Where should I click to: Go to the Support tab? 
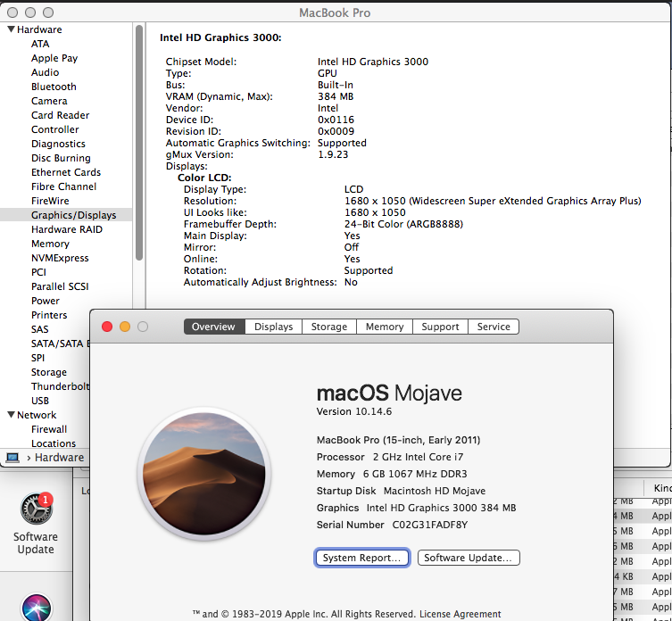(x=440, y=327)
